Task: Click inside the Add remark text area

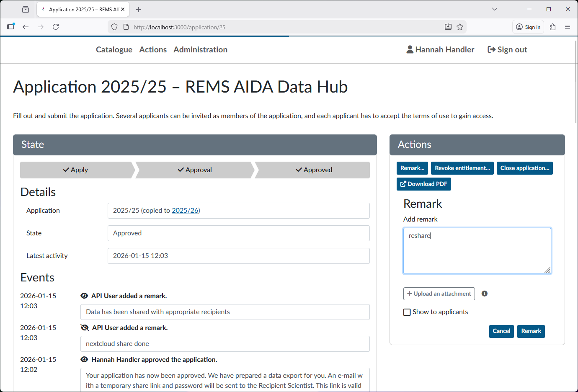Action: click(477, 250)
